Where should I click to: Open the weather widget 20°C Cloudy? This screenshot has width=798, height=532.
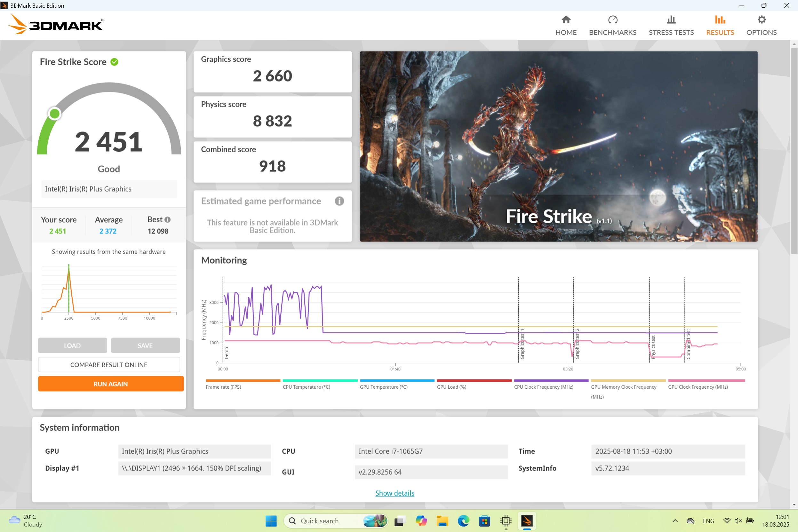click(26, 521)
